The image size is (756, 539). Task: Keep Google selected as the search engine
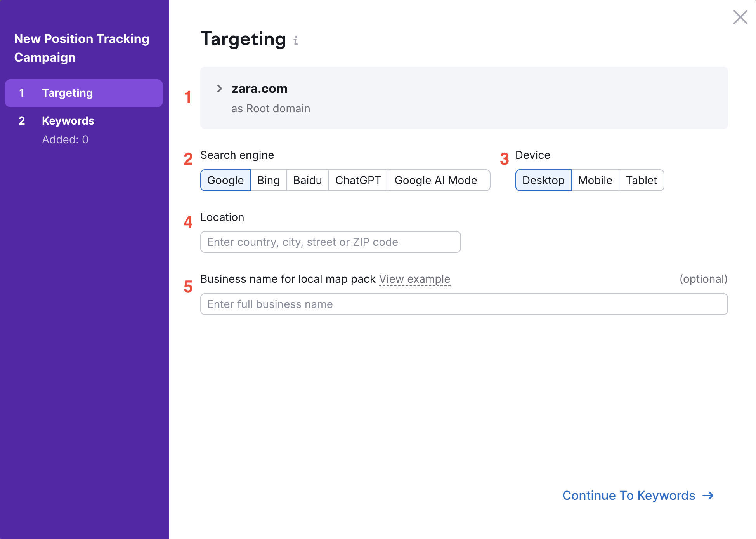(x=225, y=180)
